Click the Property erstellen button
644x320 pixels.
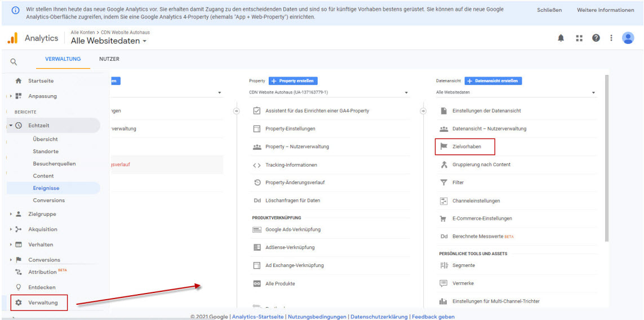[293, 81]
